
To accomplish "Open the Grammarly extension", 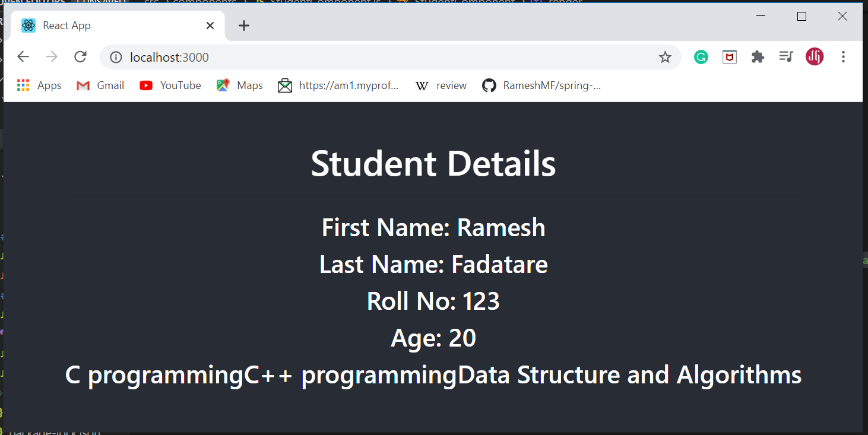I will coord(701,57).
